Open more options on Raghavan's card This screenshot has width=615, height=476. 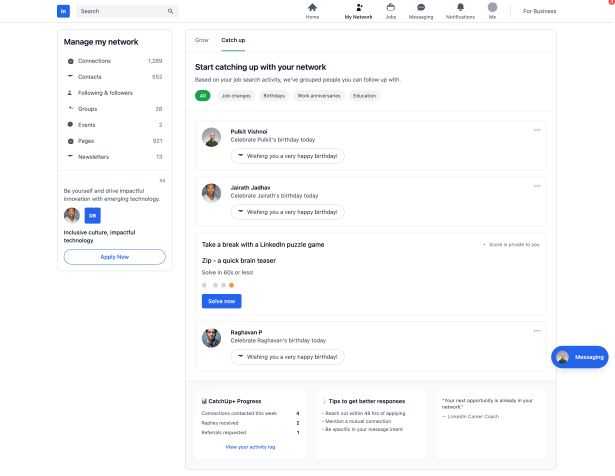[537, 331]
